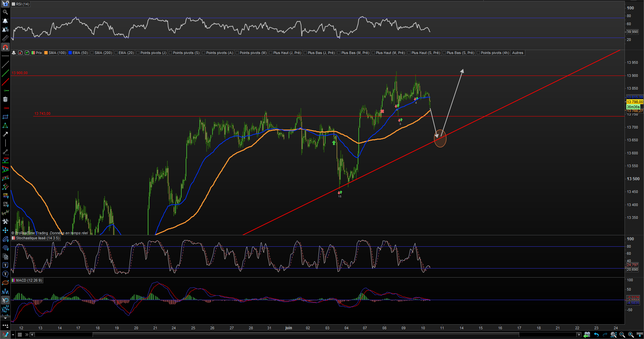The image size is (644, 339).
Task: Enable the SMA (200) indicator
Action: pyautogui.click(x=92, y=53)
